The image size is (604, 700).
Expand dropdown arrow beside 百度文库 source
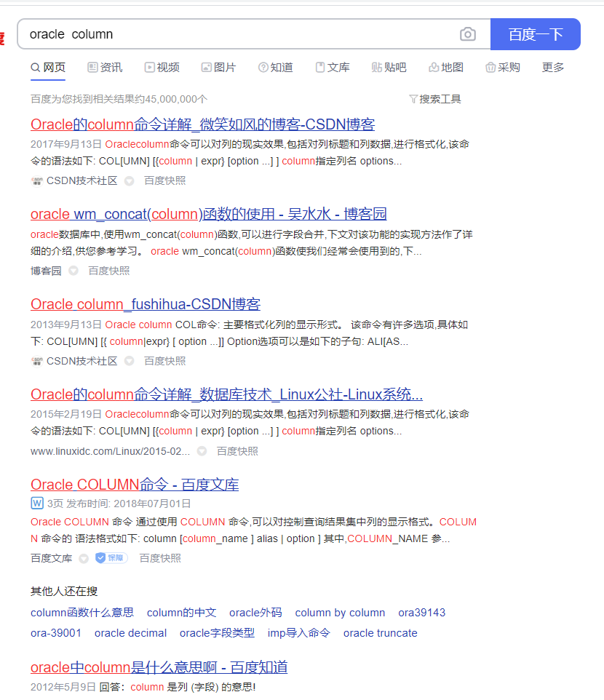point(84,559)
